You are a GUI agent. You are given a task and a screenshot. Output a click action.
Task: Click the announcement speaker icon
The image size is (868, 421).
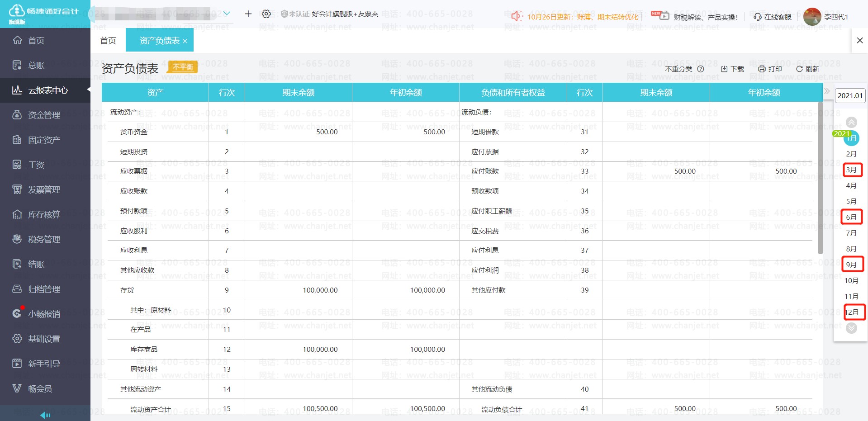[516, 16]
